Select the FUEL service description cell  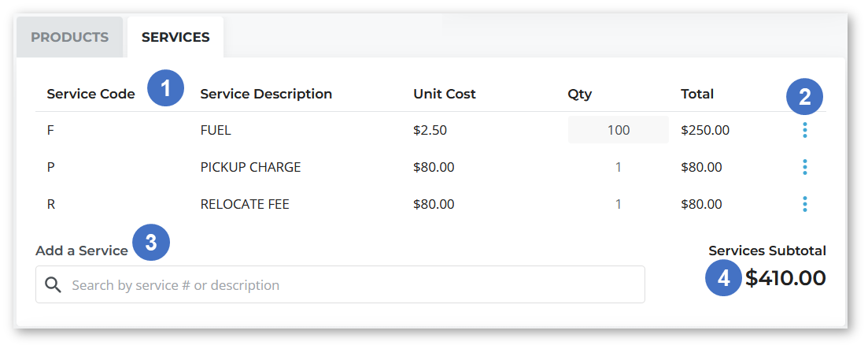(216, 130)
